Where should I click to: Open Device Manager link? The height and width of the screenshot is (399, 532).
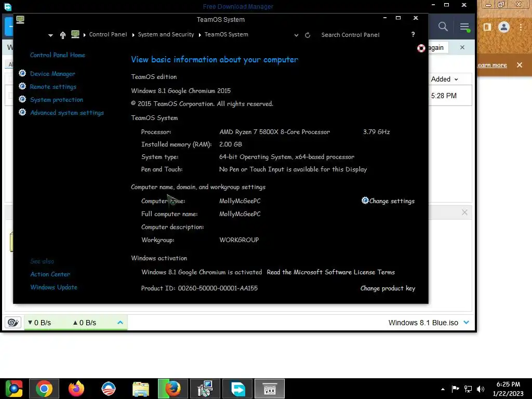coord(52,74)
